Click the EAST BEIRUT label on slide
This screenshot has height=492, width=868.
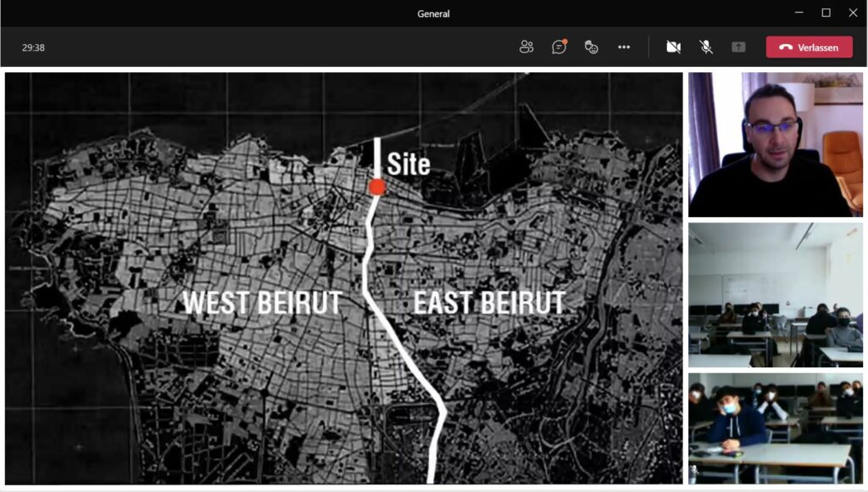(x=489, y=303)
